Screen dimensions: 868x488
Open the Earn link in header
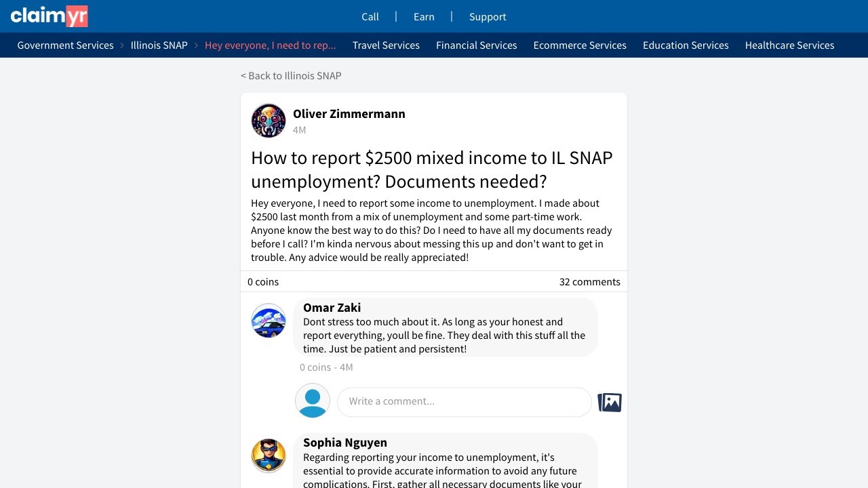(x=424, y=17)
